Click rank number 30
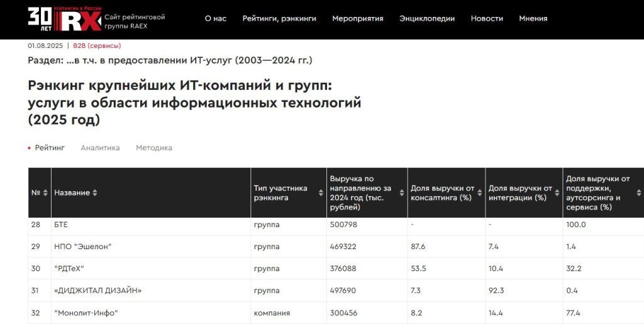 coord(36,269)
